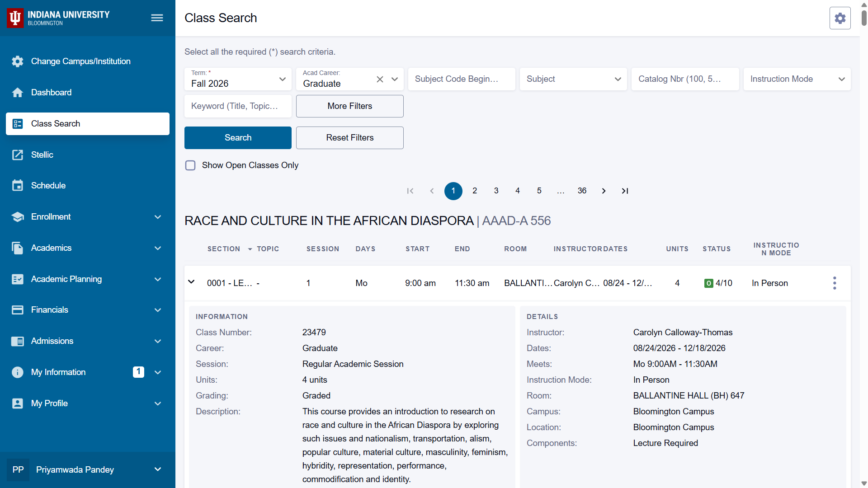Image resolution: width=868 pixels, height=488 pixels.
Task: Click the Enrollment graduation cap icon
Action: pyautogui.click(x=18, y=217)
